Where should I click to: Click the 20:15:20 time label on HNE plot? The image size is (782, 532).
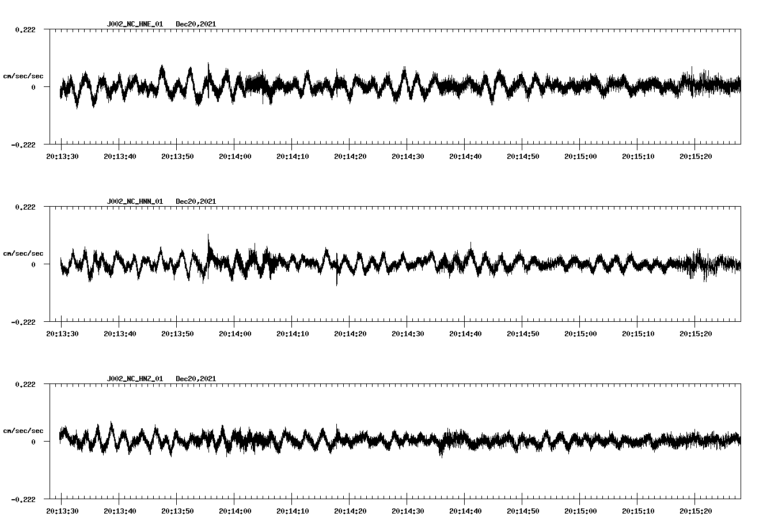coord(696,157)
